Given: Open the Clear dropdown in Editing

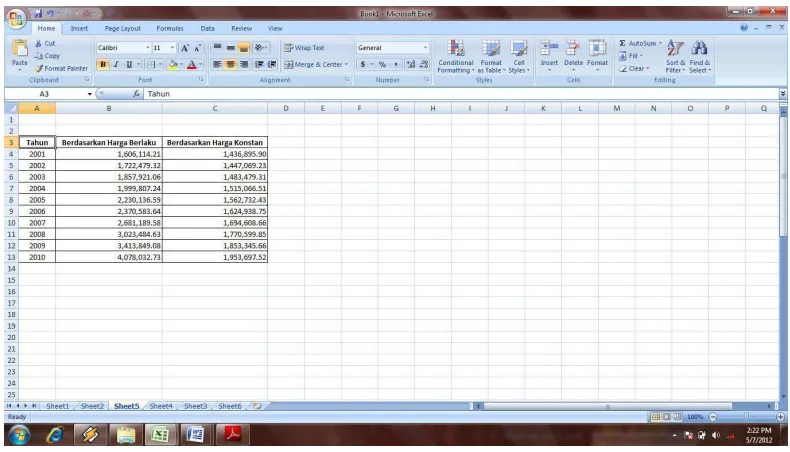Looking at the screenshot, I should tap(634, 69).
